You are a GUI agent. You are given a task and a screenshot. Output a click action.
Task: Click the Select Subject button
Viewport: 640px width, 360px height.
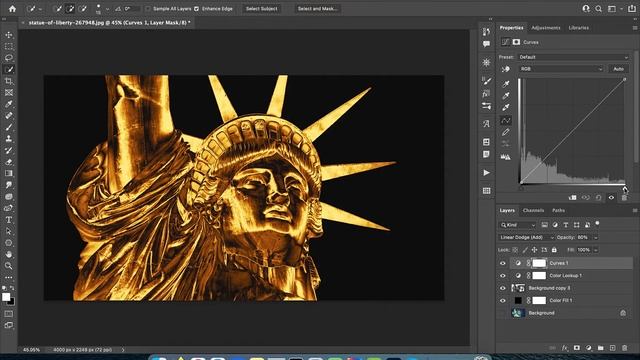[262, 9]
